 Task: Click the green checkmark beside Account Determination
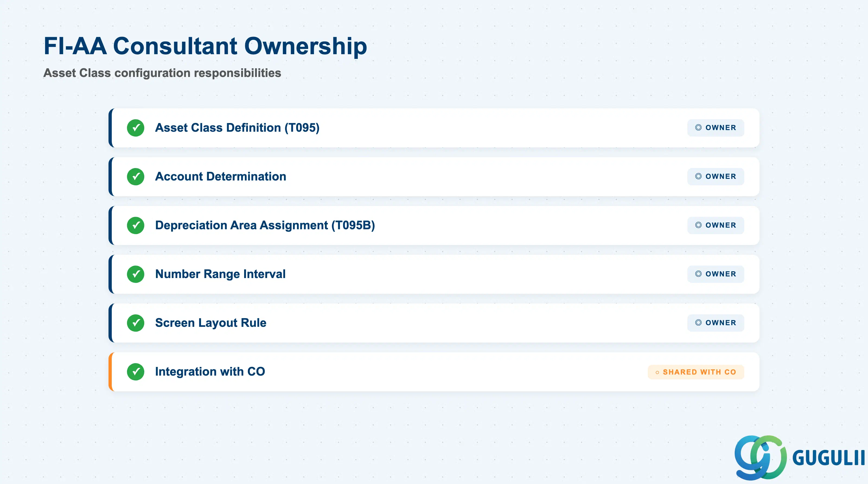135,177
